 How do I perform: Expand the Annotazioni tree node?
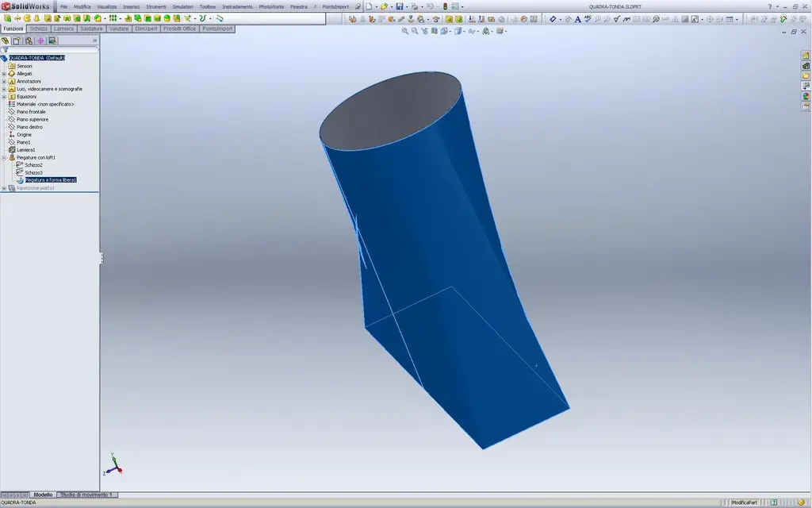4,82
